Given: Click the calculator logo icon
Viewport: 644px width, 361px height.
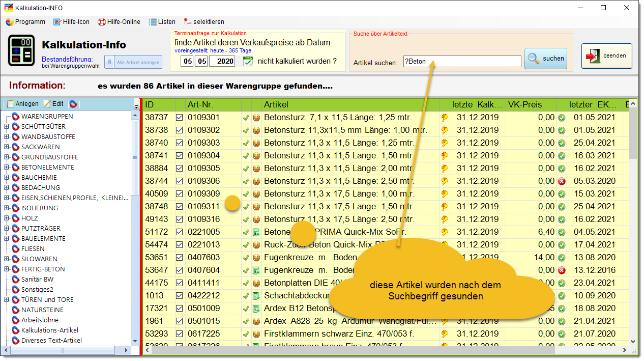Looking at the screenshot, I should tap(21, 51).
